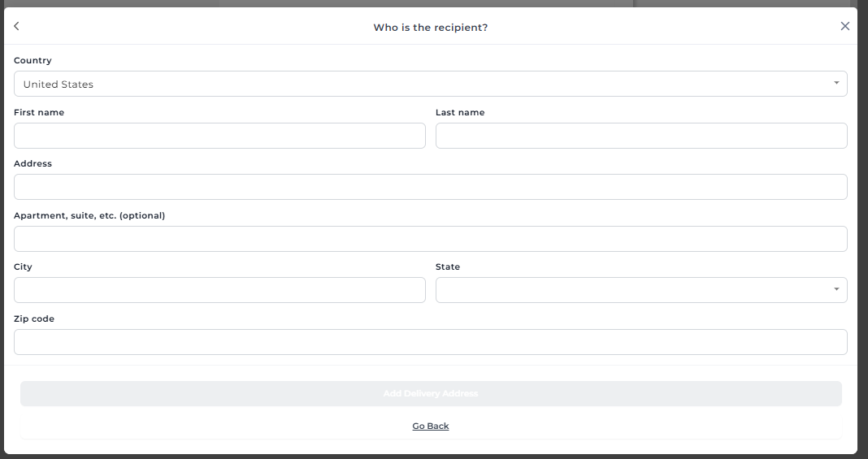Click into the Last name text box
The image size is (868, 459).
(641, 136)
